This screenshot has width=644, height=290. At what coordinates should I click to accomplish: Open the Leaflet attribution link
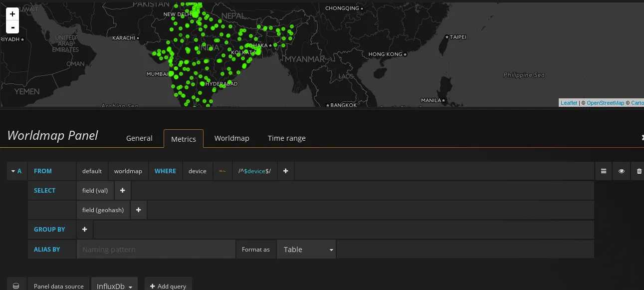[569, 103]
